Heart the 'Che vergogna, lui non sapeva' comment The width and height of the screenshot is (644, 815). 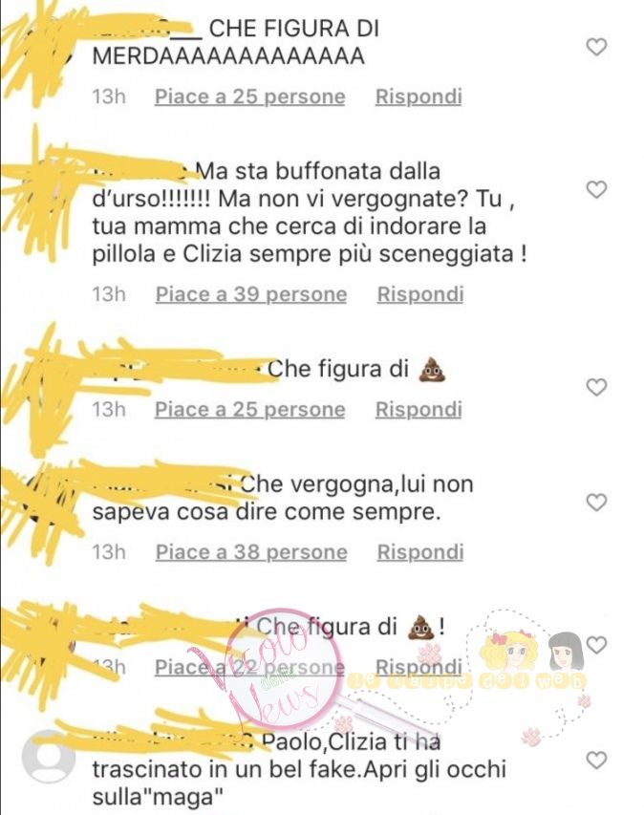[596, 503]
